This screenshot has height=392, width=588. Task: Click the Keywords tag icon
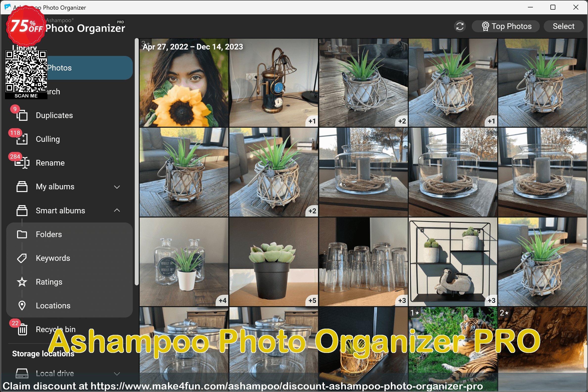pyautogui.click(x=22, y=258)
